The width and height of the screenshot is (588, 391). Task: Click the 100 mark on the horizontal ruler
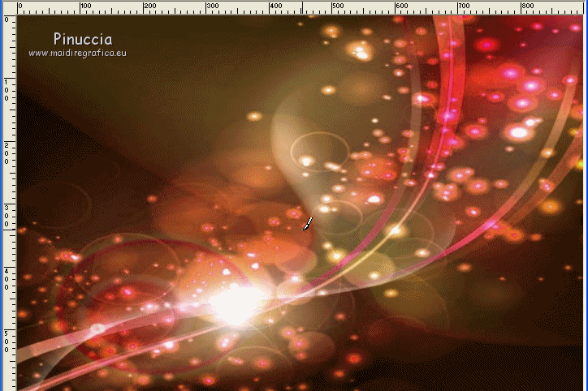coord(86,6)
